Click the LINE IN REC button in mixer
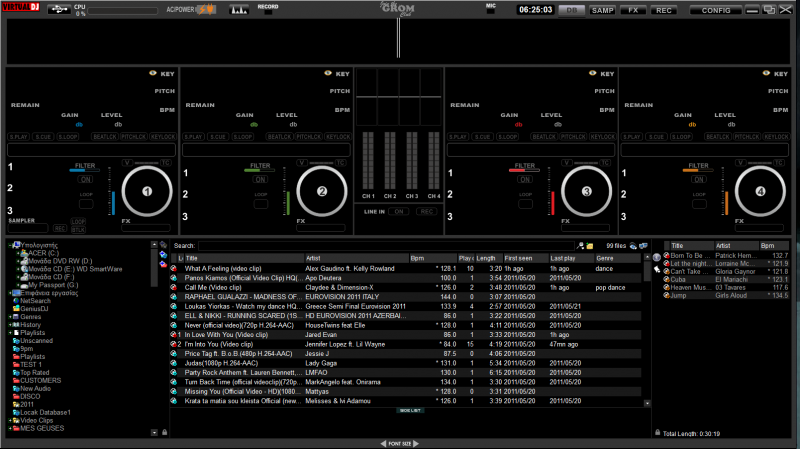 click(x=427, y=211)
